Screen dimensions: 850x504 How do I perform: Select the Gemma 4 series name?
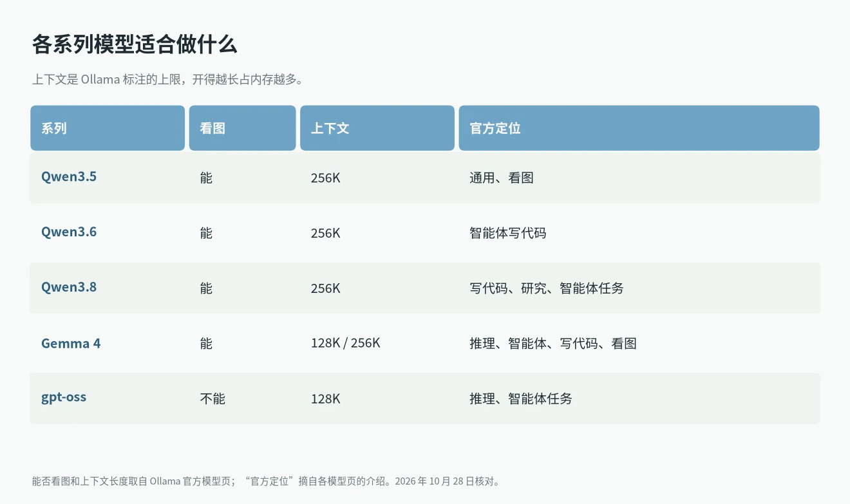point(71,343)
